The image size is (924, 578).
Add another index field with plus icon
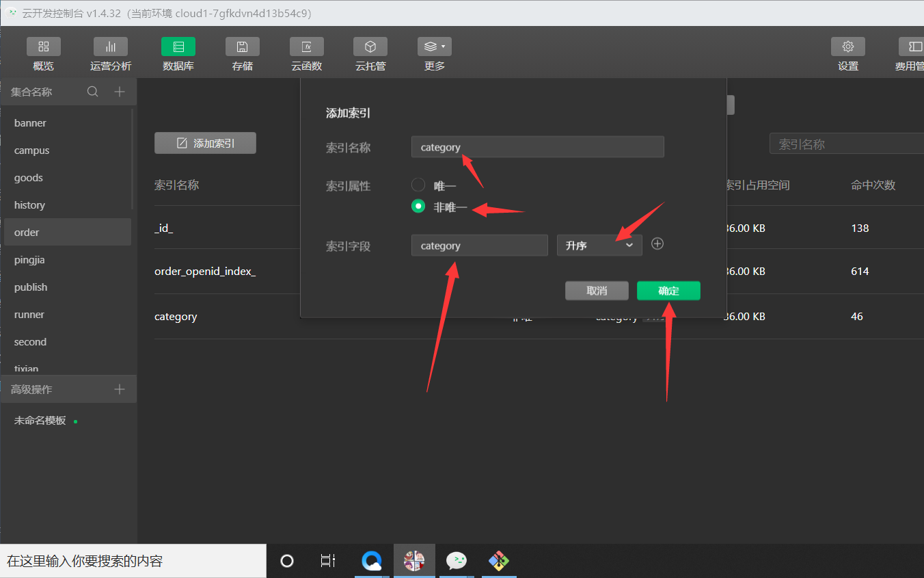(657, 244)
